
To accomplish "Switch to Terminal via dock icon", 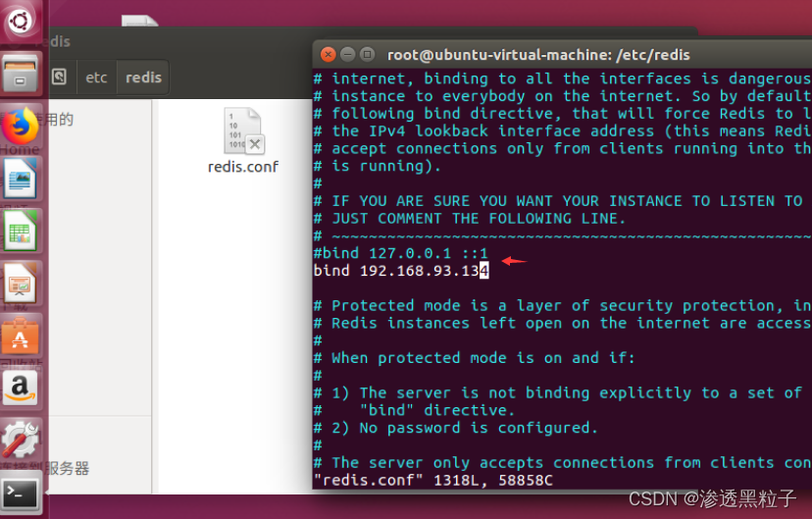I will pyautogui.click(x=20, y=493).
